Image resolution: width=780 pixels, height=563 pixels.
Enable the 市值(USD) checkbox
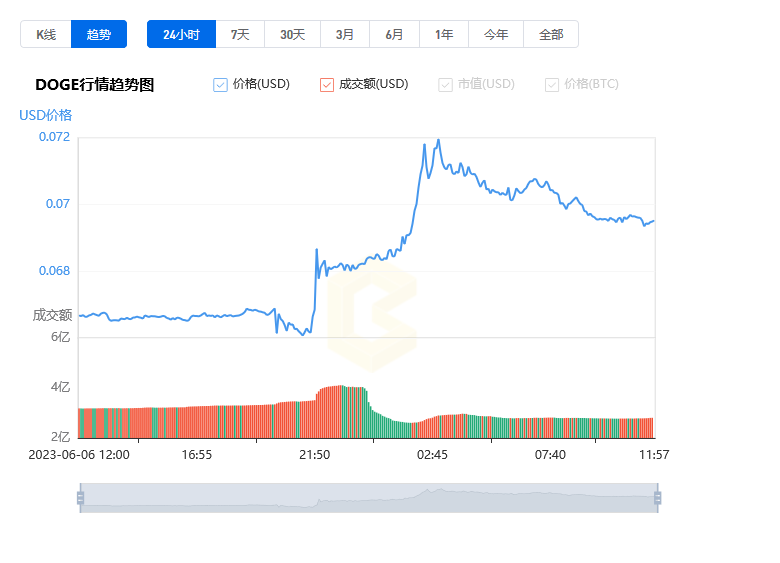coord(446,85)
